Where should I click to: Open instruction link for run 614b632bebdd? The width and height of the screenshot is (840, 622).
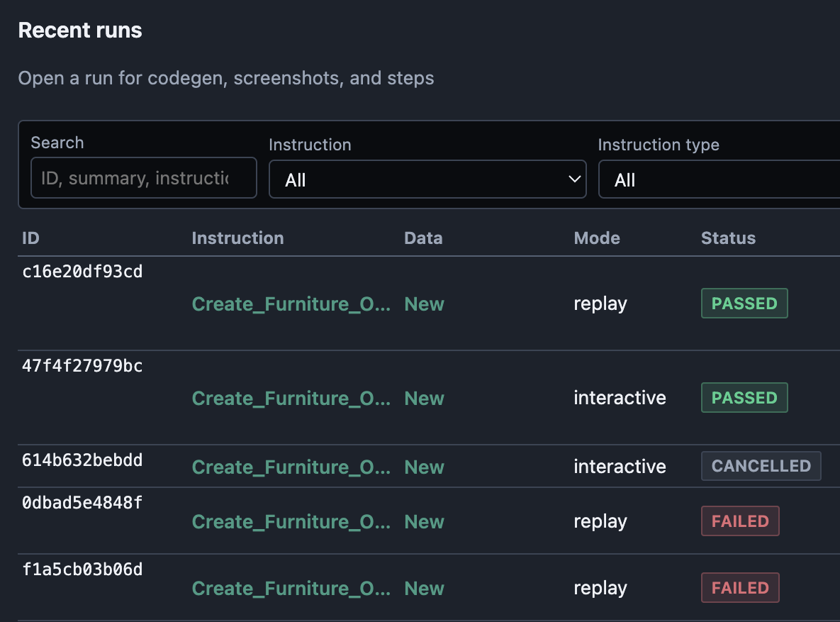[x=291, y=467]
